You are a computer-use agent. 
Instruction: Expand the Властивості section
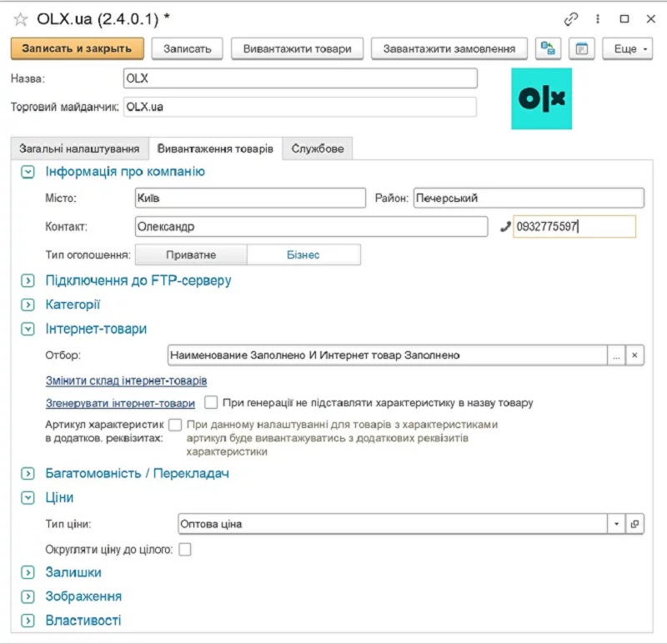28,621
